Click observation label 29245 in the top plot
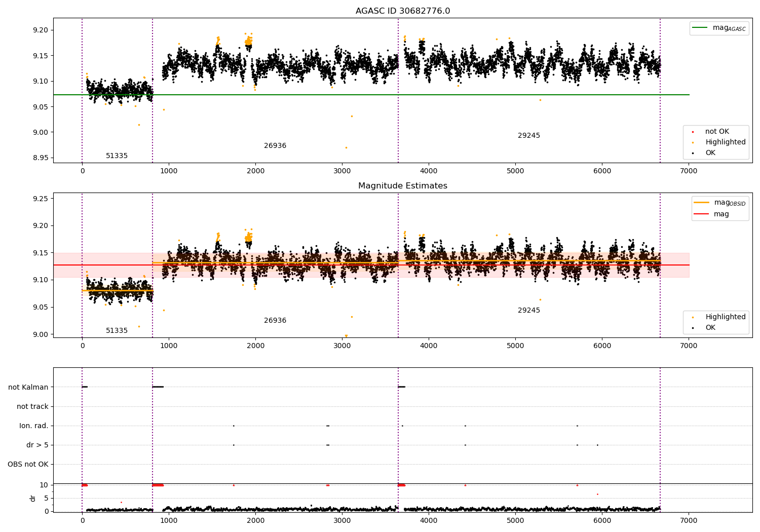 tap(529, 136)
